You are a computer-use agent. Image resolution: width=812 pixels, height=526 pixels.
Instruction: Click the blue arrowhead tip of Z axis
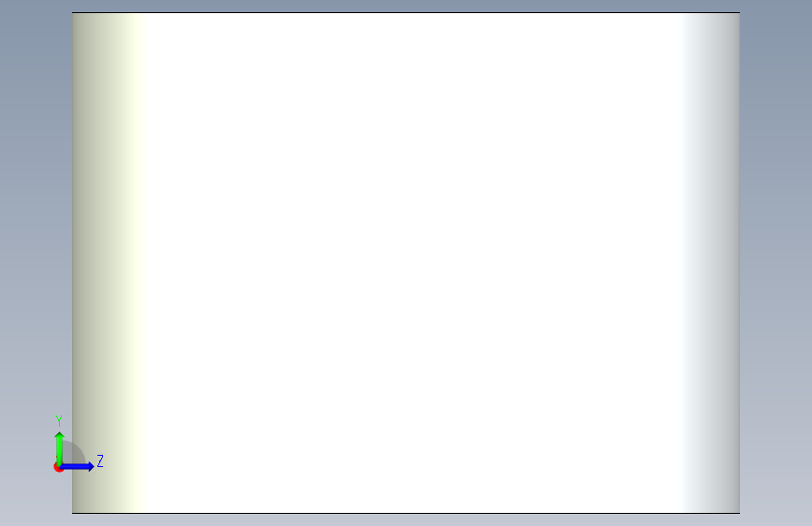[91, 466]
